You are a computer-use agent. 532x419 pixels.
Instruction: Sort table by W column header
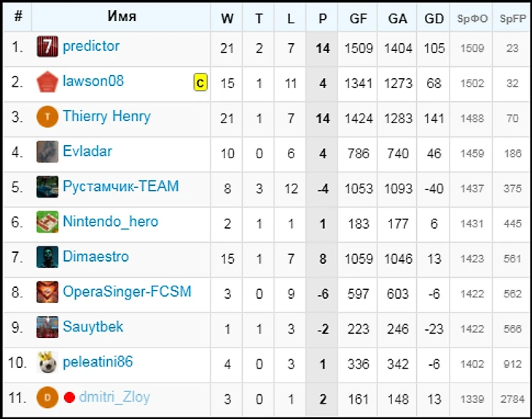(227, 19)
